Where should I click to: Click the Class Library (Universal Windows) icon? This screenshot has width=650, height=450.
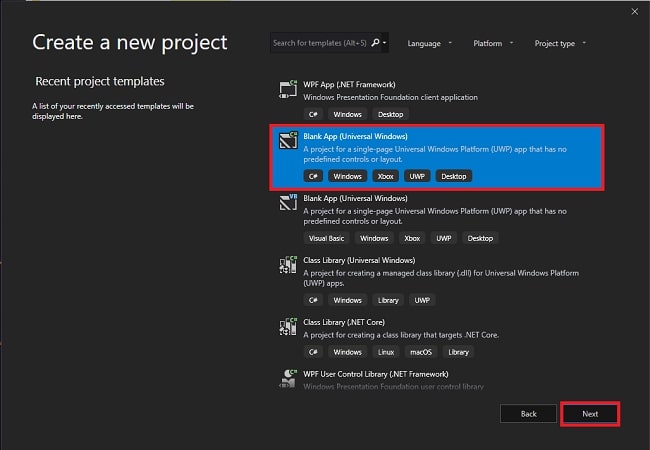[288, 265]
